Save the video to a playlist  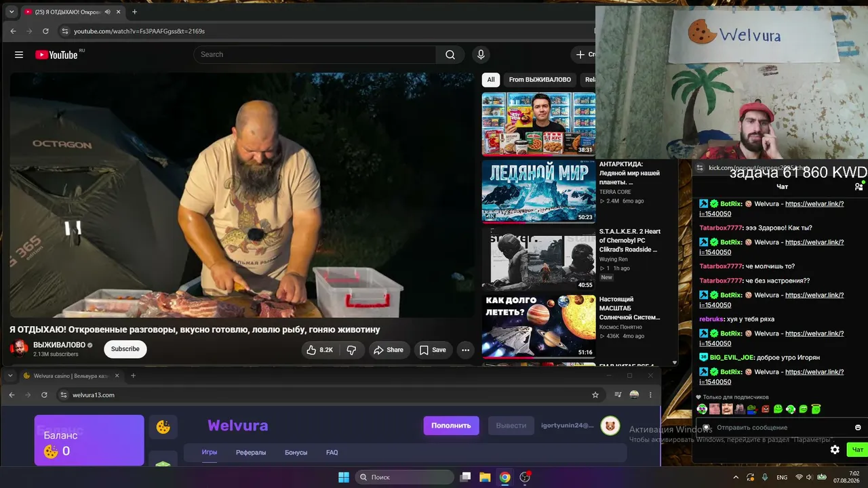433,350
